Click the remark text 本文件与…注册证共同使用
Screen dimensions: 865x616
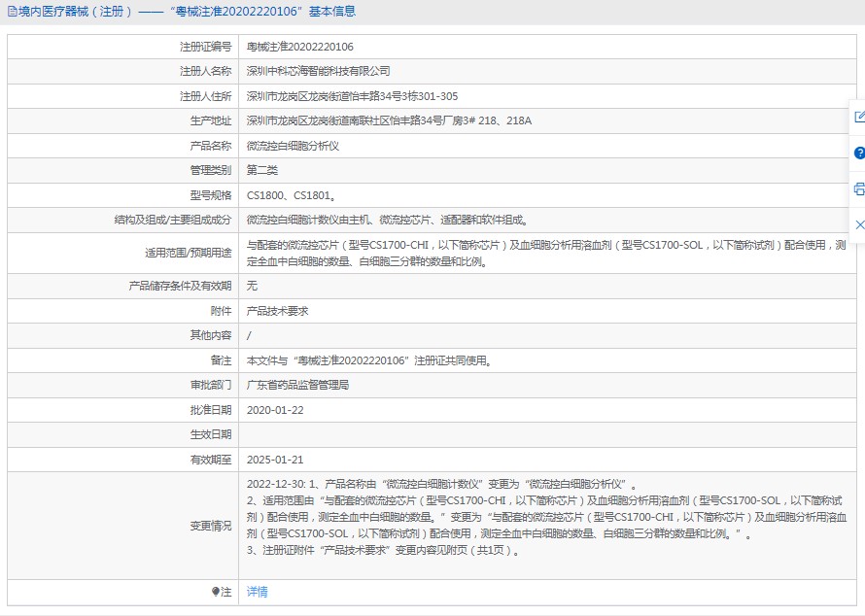369,360
